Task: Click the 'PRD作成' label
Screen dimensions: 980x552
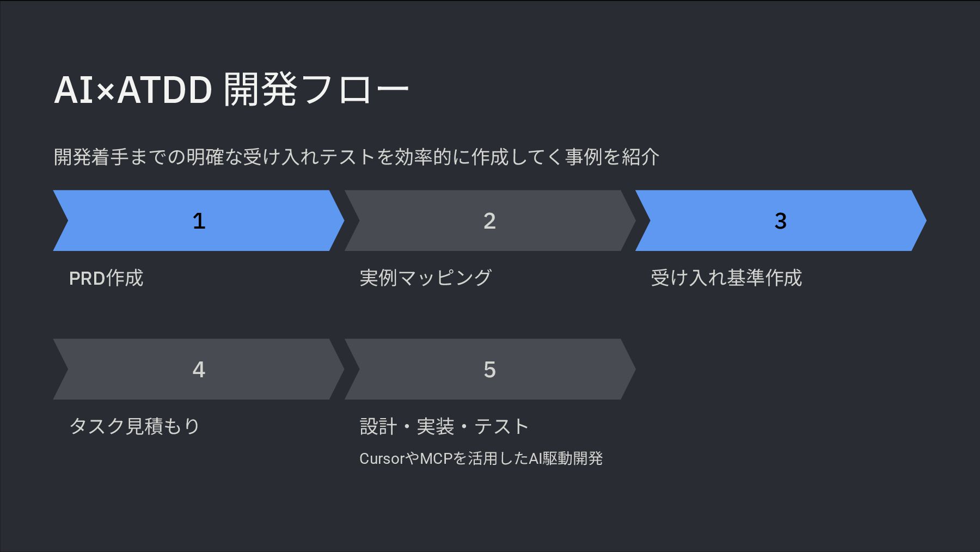Action: coord(106,278)
